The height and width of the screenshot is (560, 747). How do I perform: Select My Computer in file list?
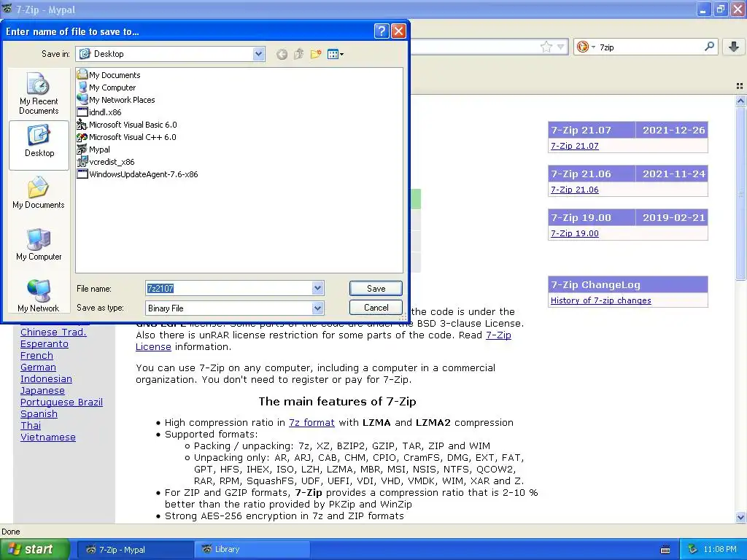107,87
